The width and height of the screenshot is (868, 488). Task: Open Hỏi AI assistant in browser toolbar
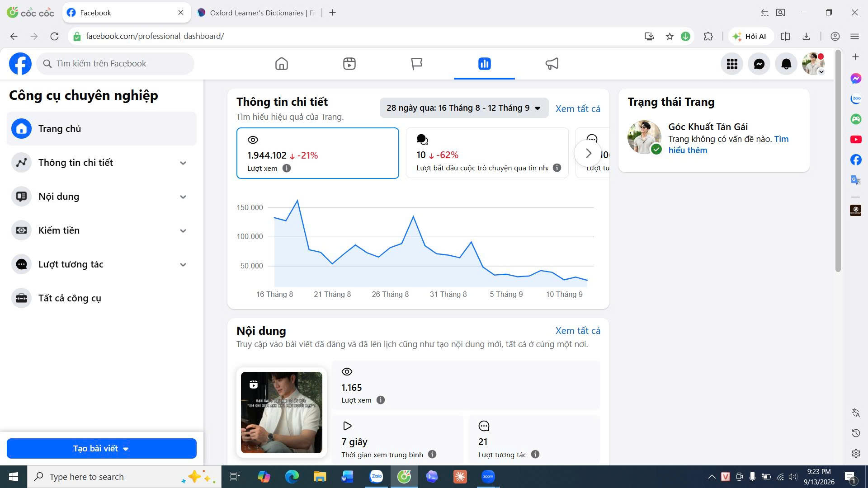click(750, 36)
